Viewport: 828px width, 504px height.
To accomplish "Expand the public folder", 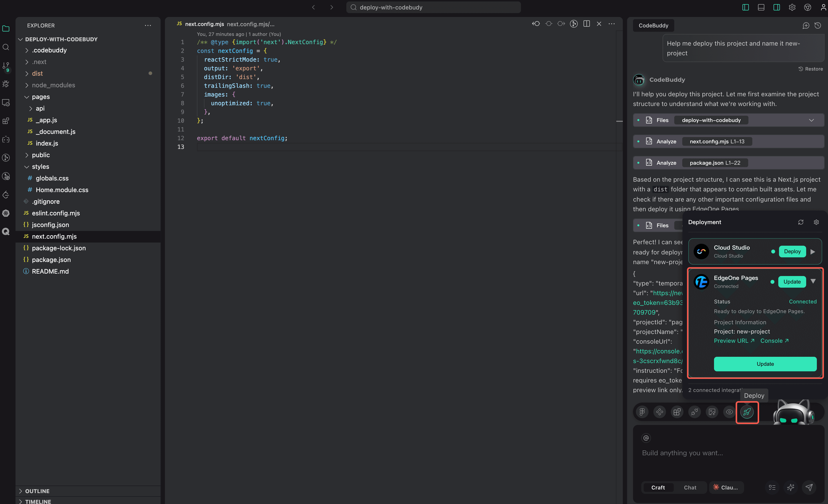I will [27, 155].
